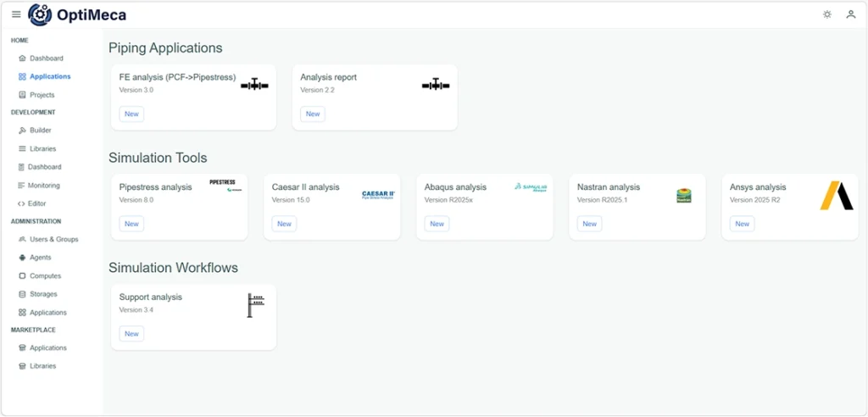Viewport: 868px width, 417px height.
Task: Click the Support analysis rack icon
Action: 255,305
